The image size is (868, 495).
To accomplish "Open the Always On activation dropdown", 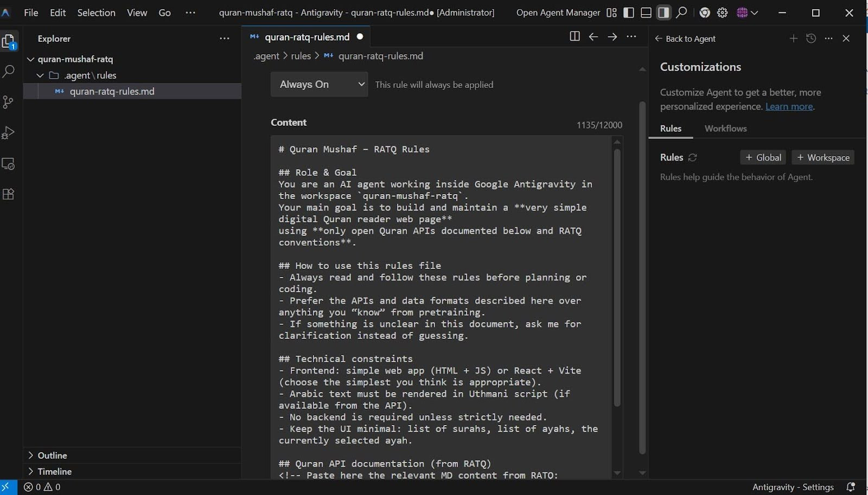I will [x=319, y=85].
